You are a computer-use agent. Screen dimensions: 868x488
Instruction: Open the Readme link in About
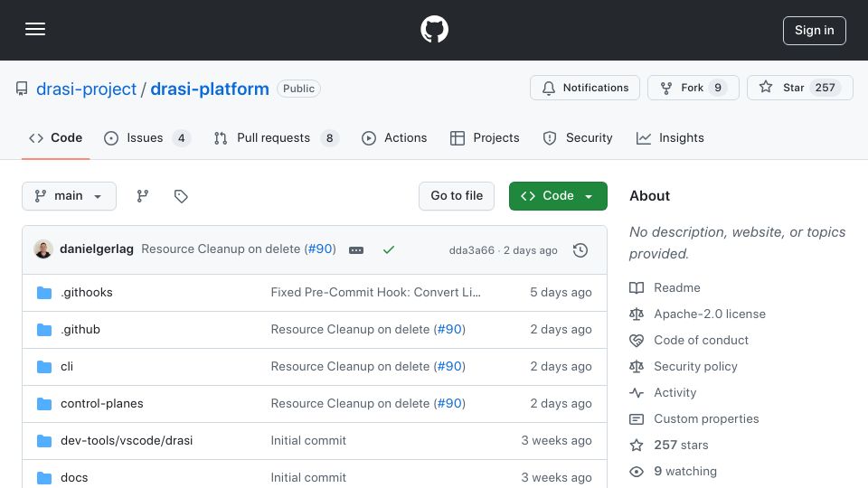(677, 287)
